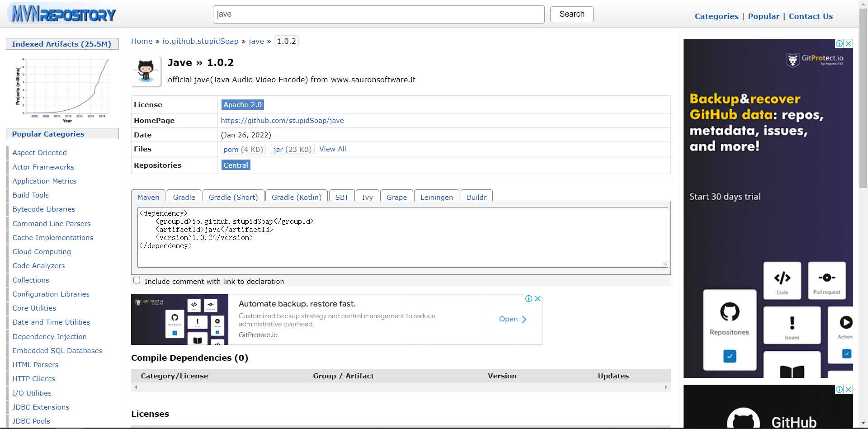Close the sidebar GitProtect ad with X
The width and height of the screenshot is (868, 429).
pos(849,43)
